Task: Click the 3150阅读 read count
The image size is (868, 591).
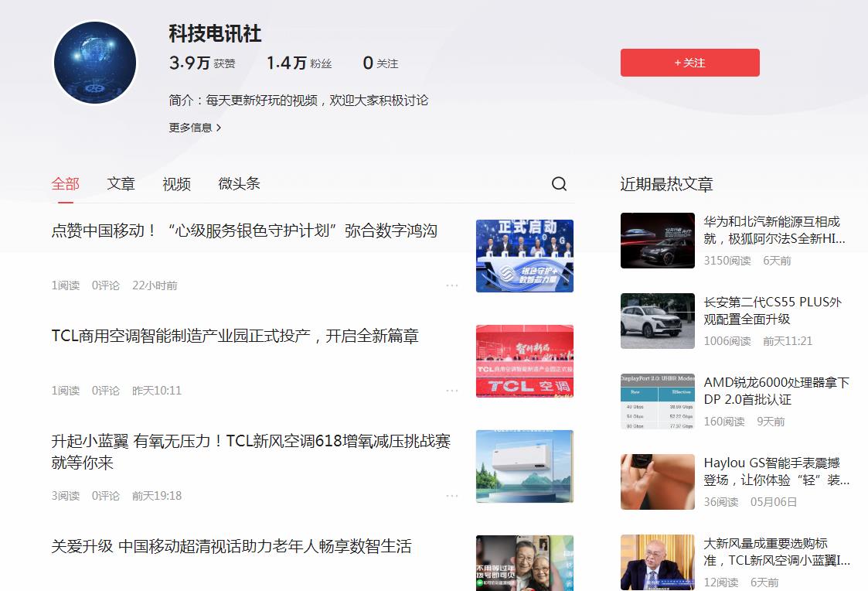Action: [x=727, y=261]
